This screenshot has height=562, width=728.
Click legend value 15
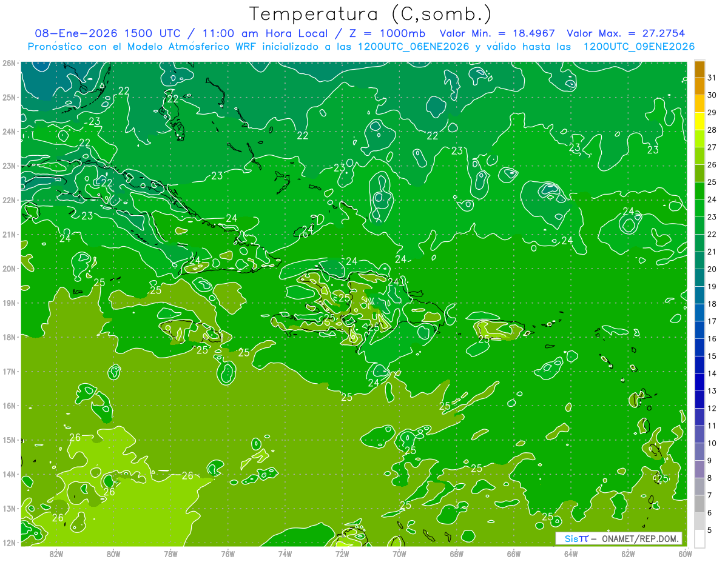coord(712,356)
